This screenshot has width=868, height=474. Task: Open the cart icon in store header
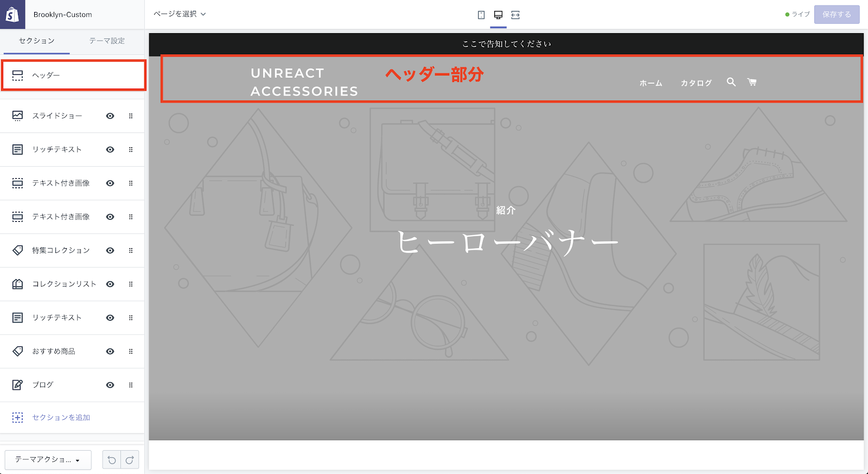(752, 82)
